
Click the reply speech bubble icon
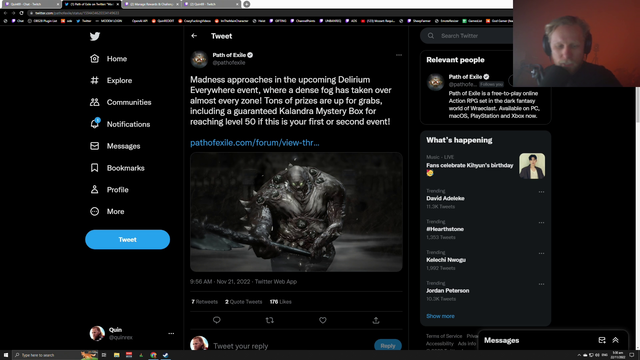click(217, 320)
